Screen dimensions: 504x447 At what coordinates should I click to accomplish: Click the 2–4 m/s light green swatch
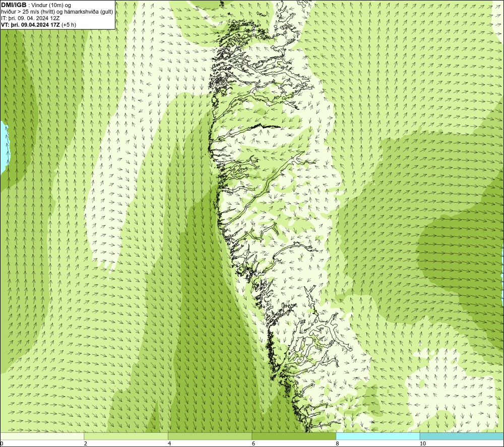coord(126,436)
